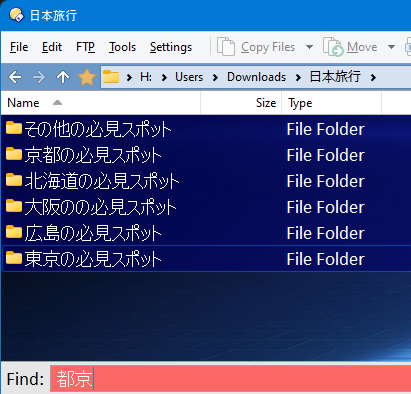The image size is (411, 394).
Task: Open the FTP menu
Action: 85,47
